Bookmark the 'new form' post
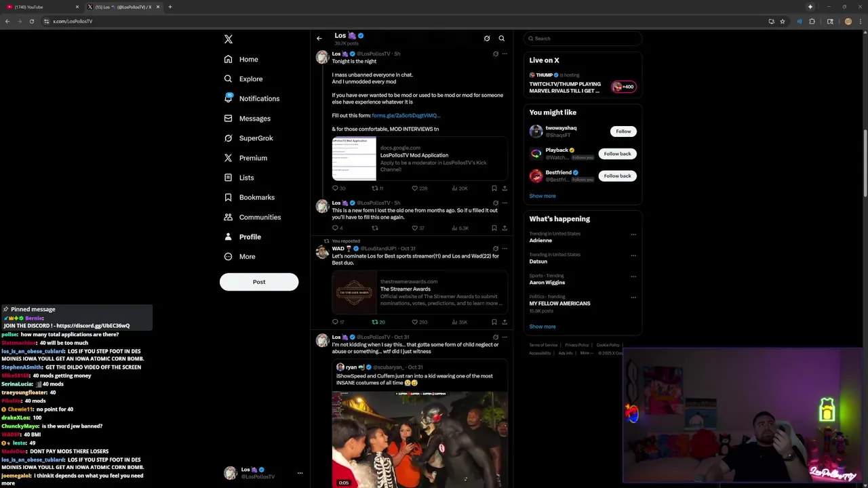Screen dimensions: 868x488 494,228
